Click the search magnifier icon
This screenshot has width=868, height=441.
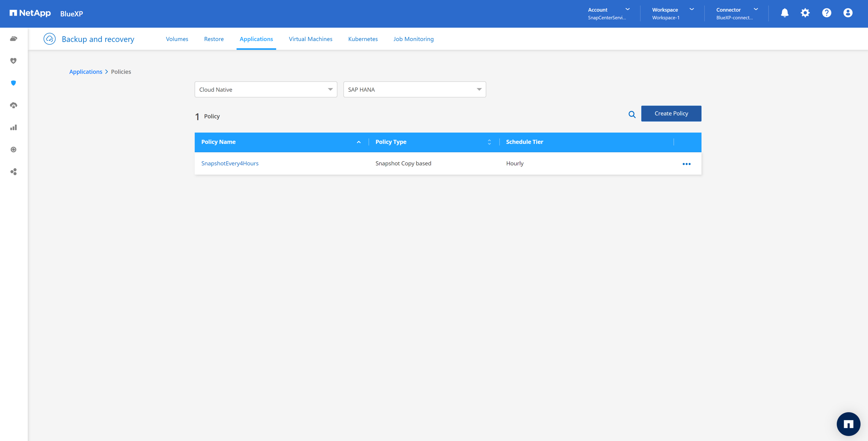(x=632, y=114)
